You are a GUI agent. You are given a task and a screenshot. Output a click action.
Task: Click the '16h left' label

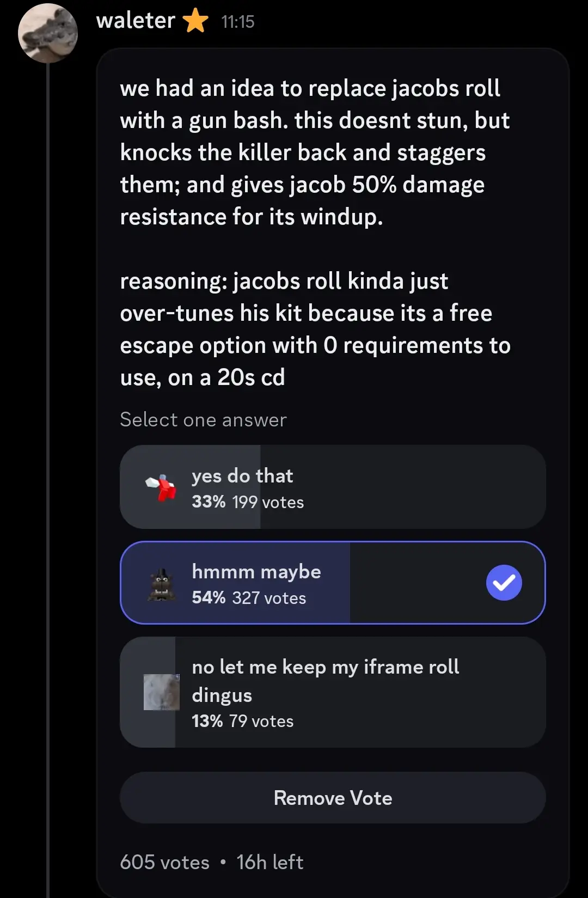(269, 862)
